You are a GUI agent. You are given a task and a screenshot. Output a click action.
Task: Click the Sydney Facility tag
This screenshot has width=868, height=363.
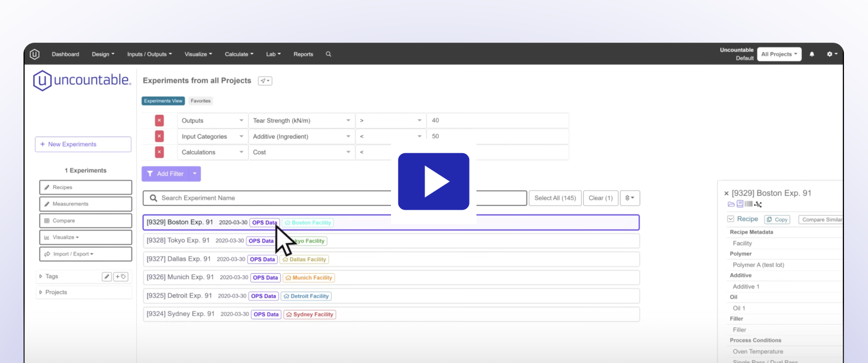click(x=310, y=314)
